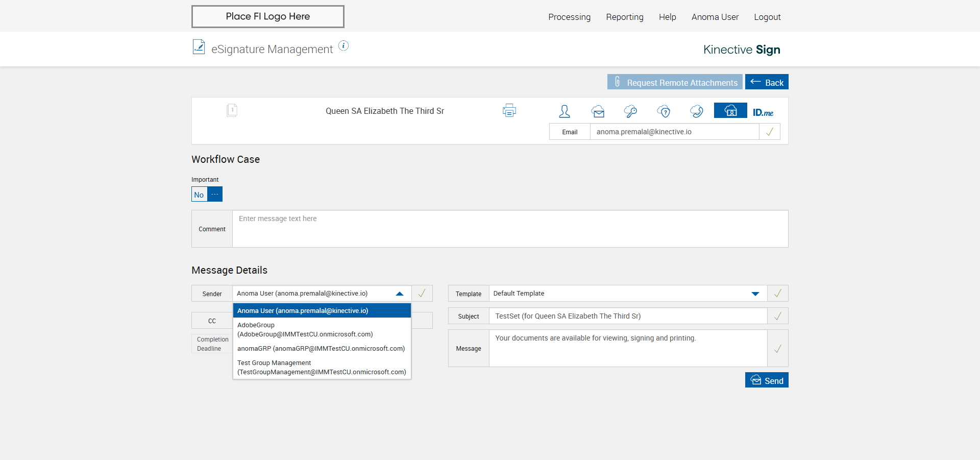Collapse the Sender dropdown arrow
Image resolution: width=980 pixels, height=460 pixels.
[x=400, y=294]
